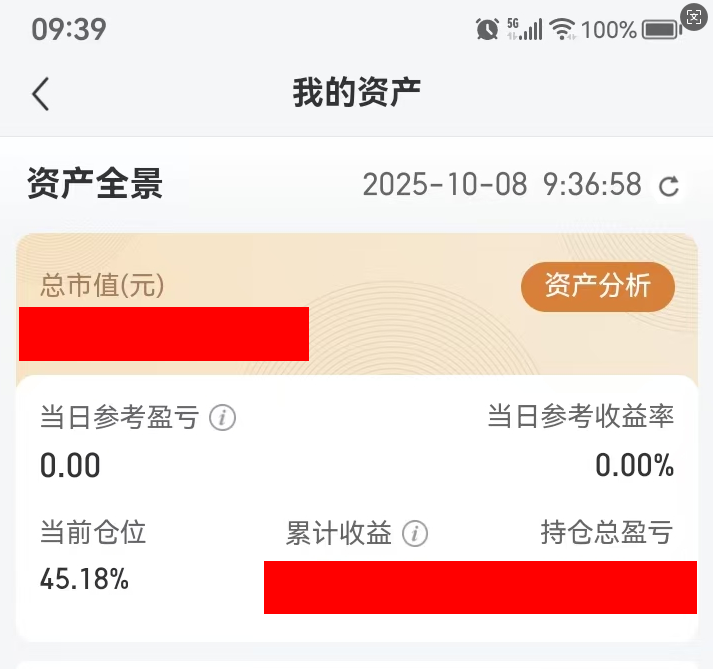Image resolution: width=713 pixels, height=669 pixels.
Task: Refresh the asset data timestamp
Action: (669, 186)
